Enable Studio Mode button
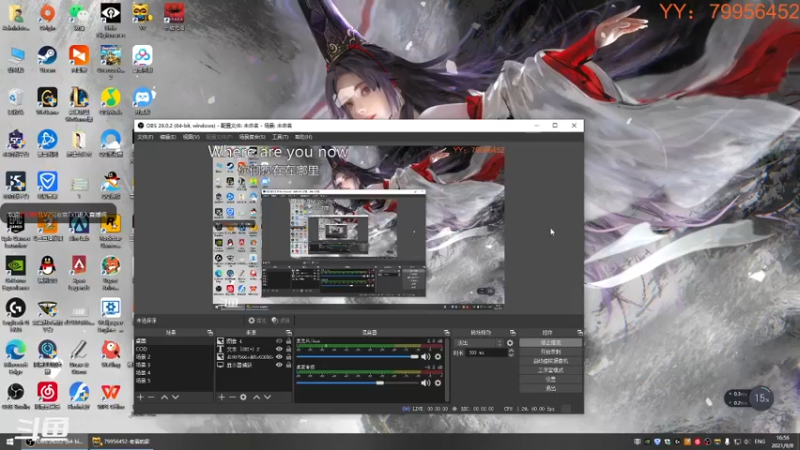 click(x=551, y=370)
